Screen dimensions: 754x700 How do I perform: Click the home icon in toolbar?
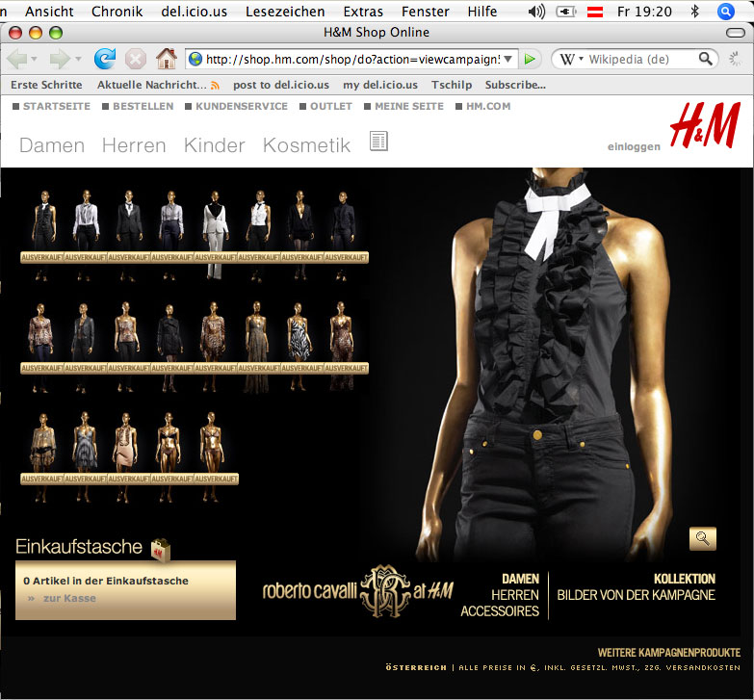pos(166,59)
